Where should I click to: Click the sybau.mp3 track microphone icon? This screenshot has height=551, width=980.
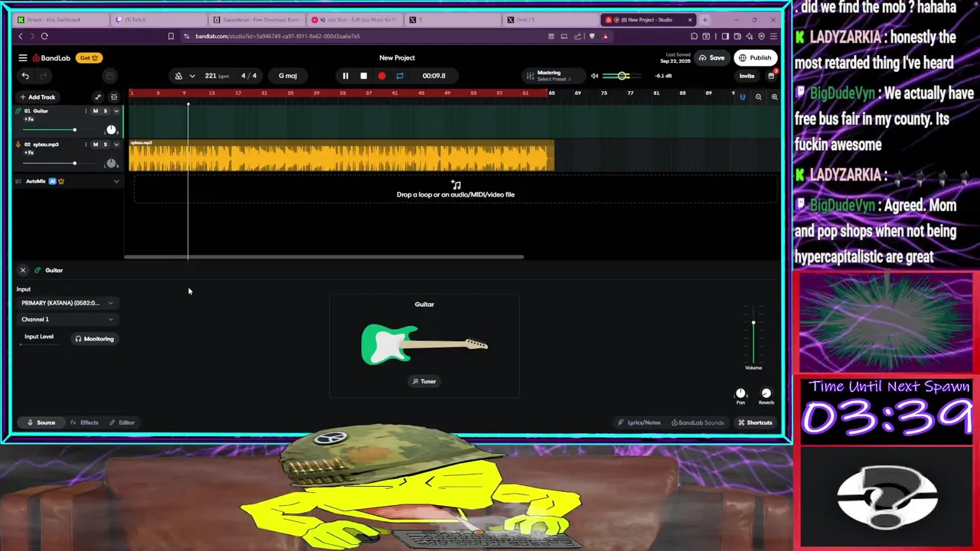click(18, 145)
